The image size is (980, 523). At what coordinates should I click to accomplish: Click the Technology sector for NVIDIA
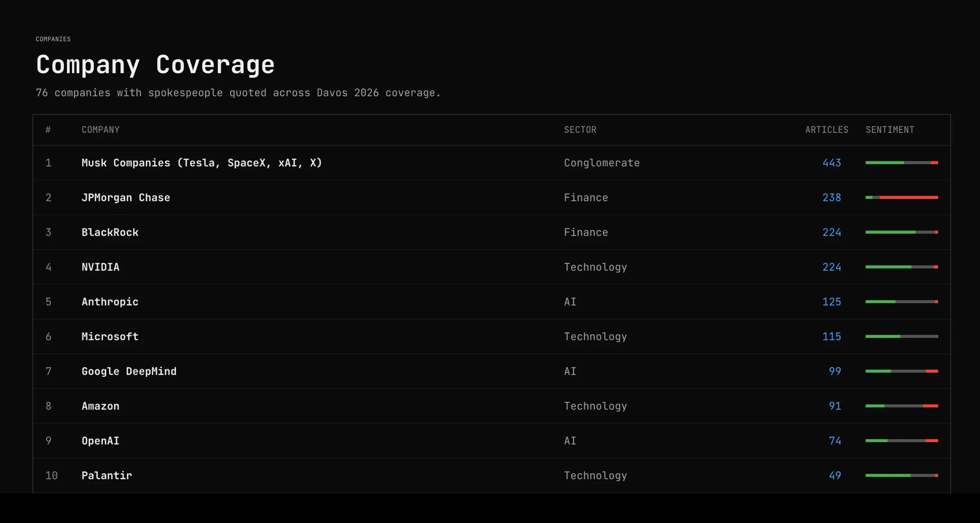(x=595, y=267)
